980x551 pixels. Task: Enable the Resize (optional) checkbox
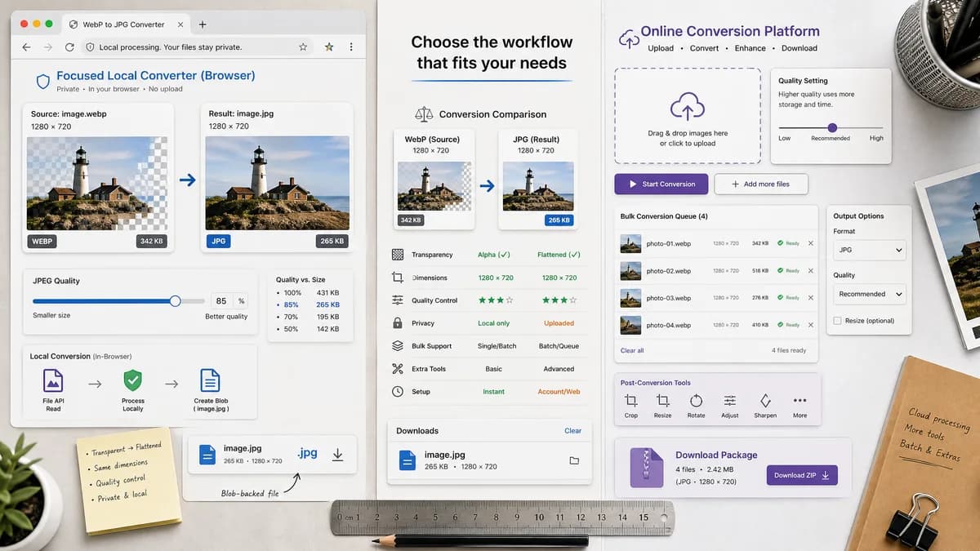[x=837, y=321]
